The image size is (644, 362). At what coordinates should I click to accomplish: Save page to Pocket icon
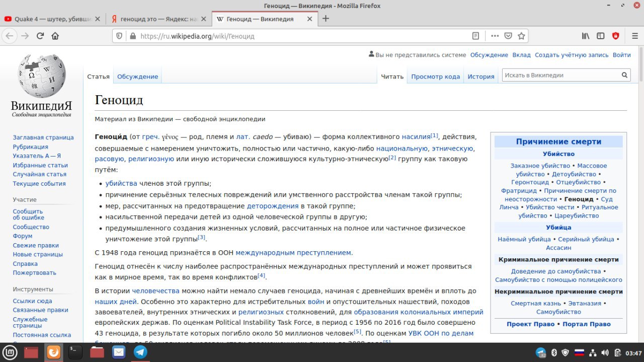508,36
